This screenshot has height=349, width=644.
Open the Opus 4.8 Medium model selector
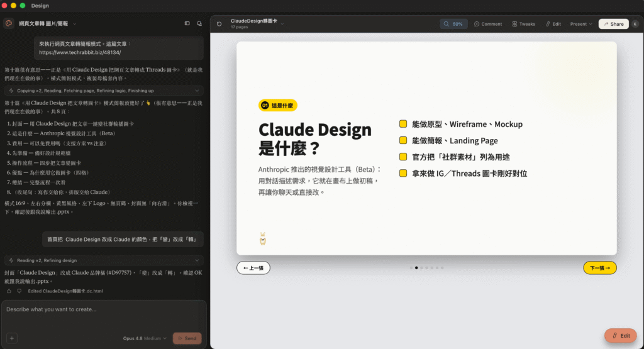point(145,338)
